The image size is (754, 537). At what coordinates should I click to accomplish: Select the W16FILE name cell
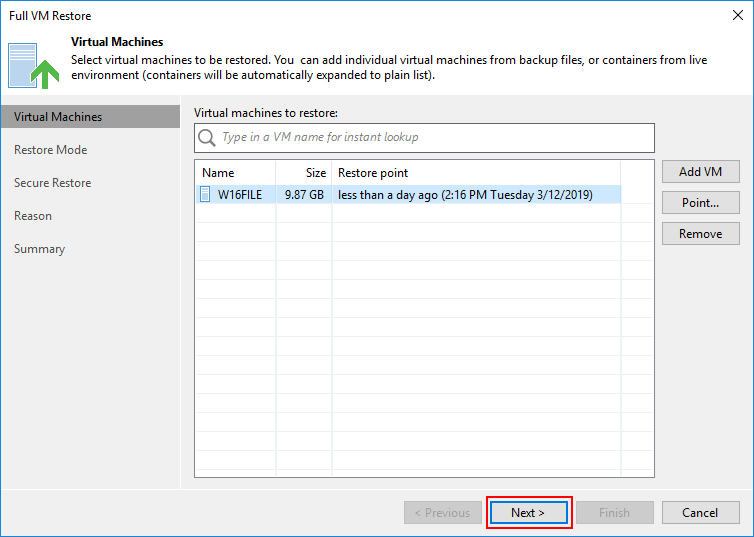[240, 195]
